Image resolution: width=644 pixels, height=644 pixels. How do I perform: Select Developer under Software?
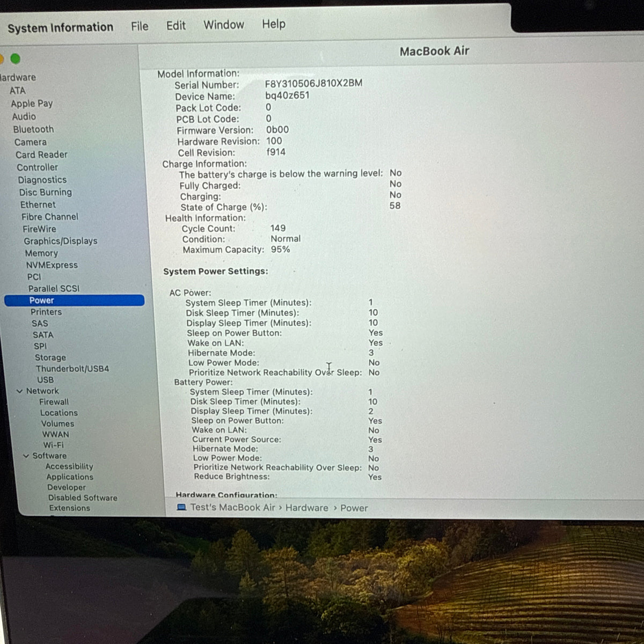click(x=67, y=487)
